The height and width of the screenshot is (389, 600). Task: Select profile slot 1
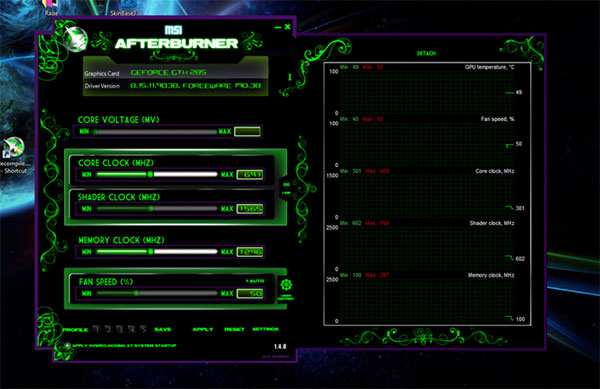pos(96,329)
